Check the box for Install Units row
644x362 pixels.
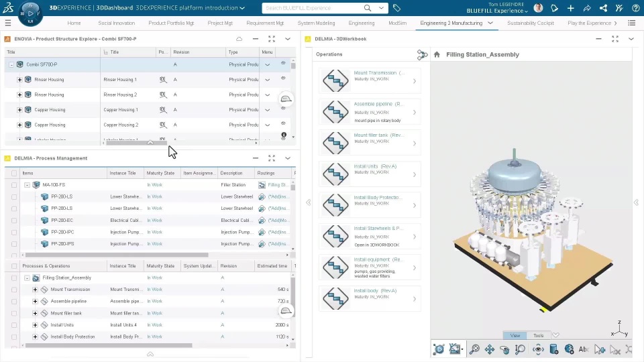point(14,325)
